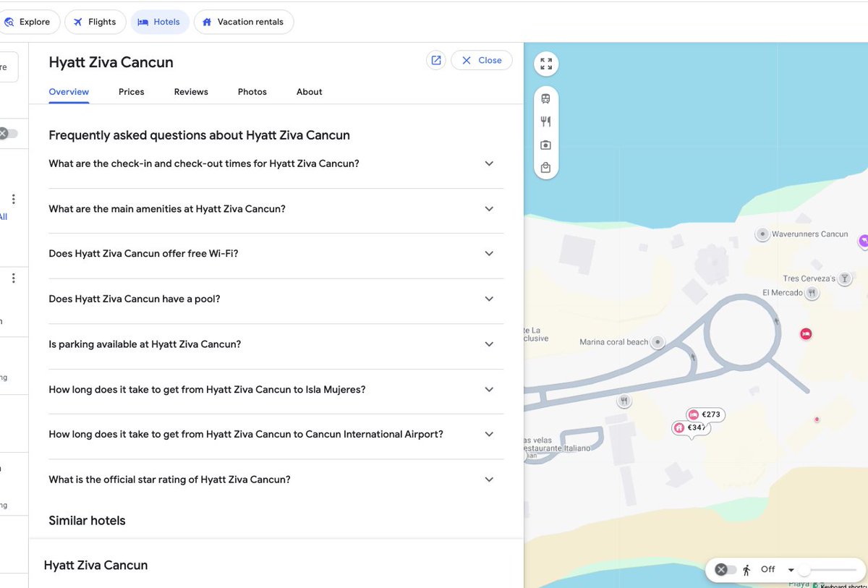Select the Tres Cerveza's bar pin
This screenshot has width=868, height=588.
click(x=843, y=278)
